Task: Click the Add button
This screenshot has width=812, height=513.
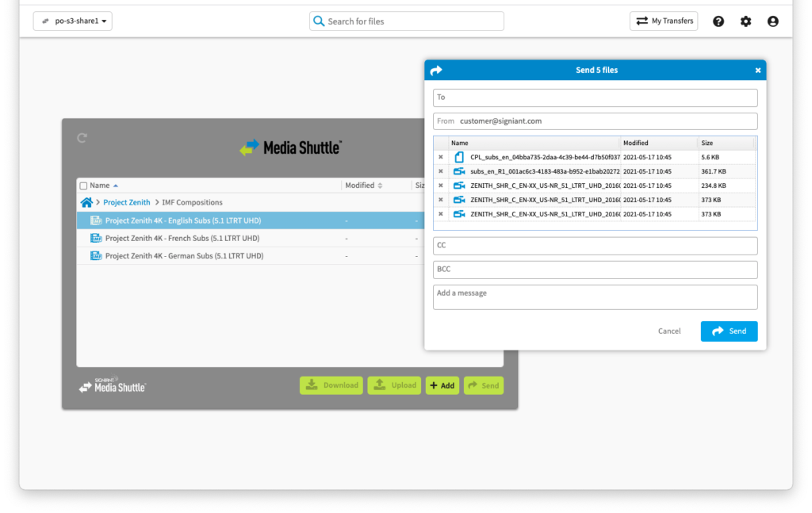Action: point(442,385)
